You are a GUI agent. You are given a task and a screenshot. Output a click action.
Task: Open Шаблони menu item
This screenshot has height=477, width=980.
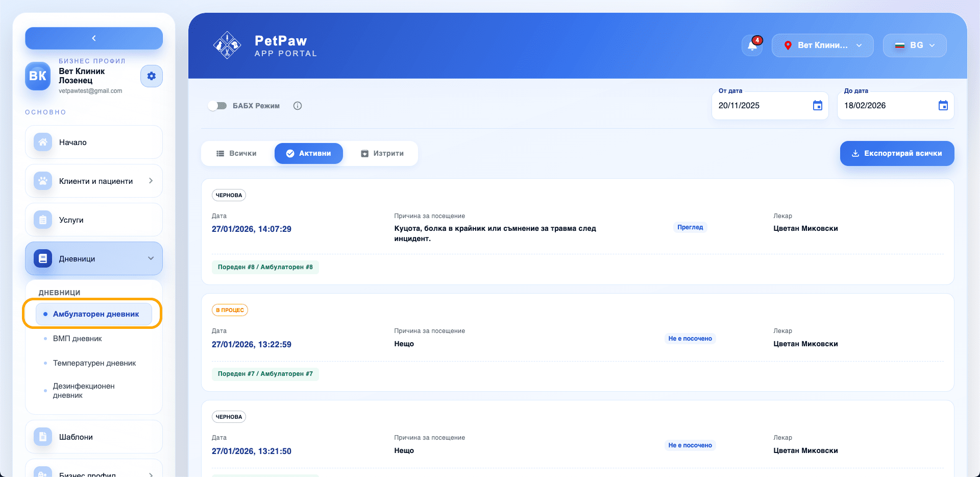click(x=94, y=437)
